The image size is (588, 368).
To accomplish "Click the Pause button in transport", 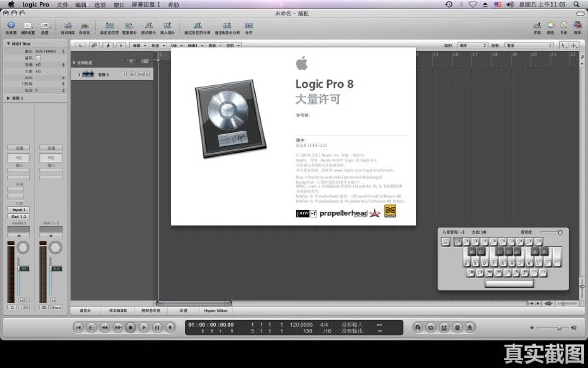I will (157, 328).
